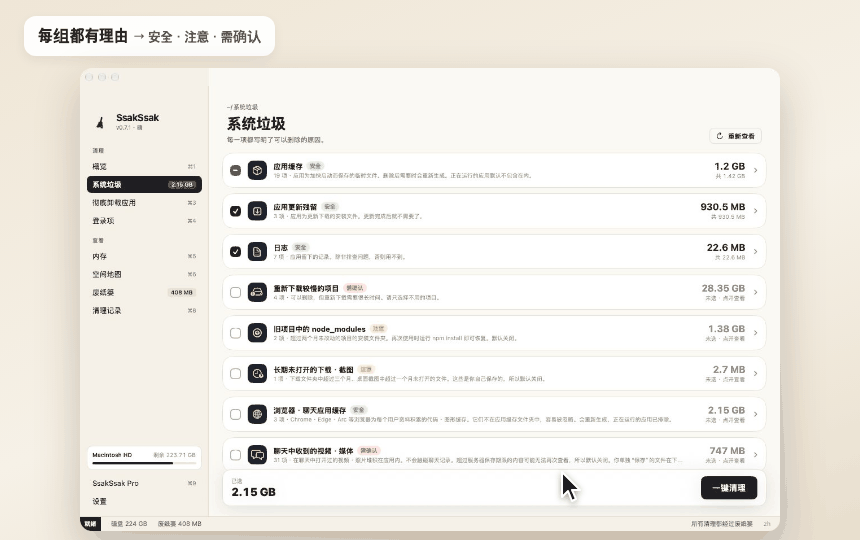Click the 浏览器·聊天应用缓存 globe icon
860x540 pixels.
tap(257, 414)
